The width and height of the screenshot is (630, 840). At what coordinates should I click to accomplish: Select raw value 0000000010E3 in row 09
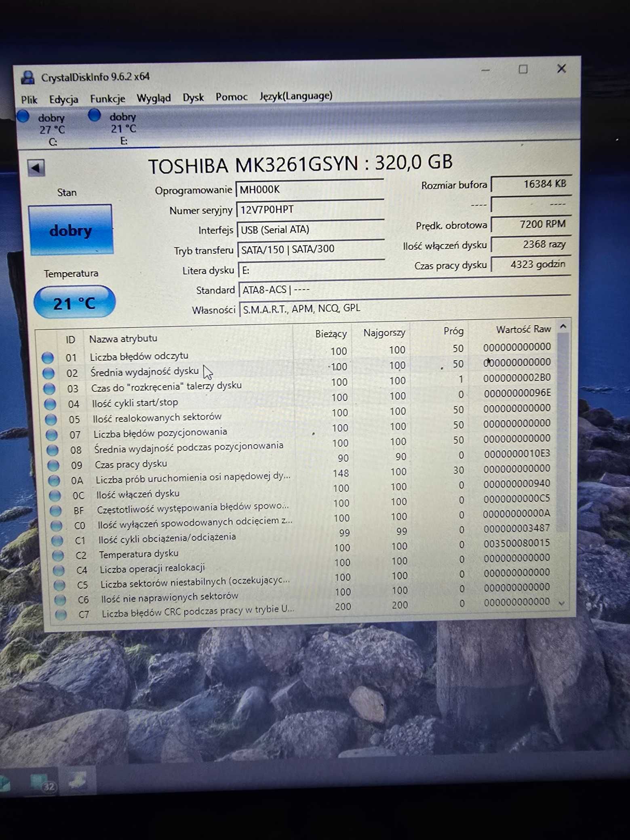click(x=517, y=454)
